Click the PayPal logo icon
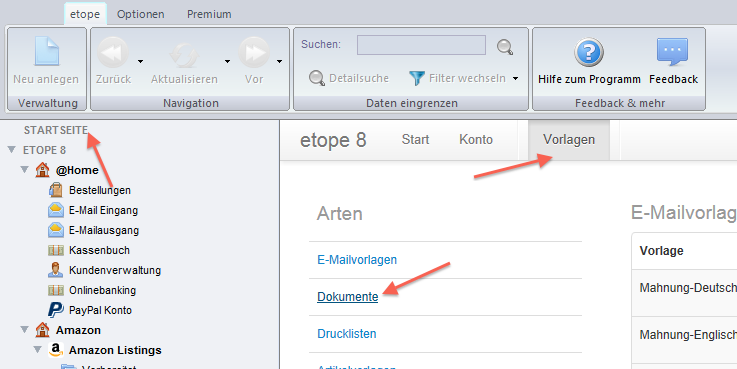 coord(56,310)
